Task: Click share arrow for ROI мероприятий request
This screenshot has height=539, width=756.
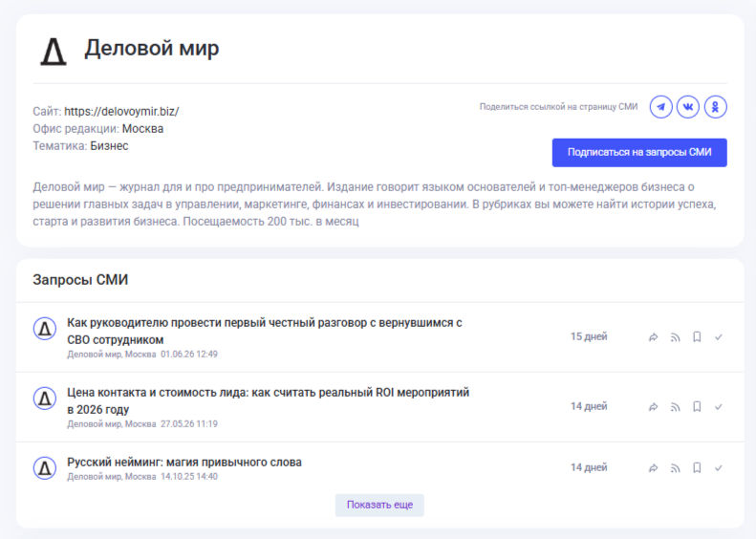Action: tap(654, 407)
